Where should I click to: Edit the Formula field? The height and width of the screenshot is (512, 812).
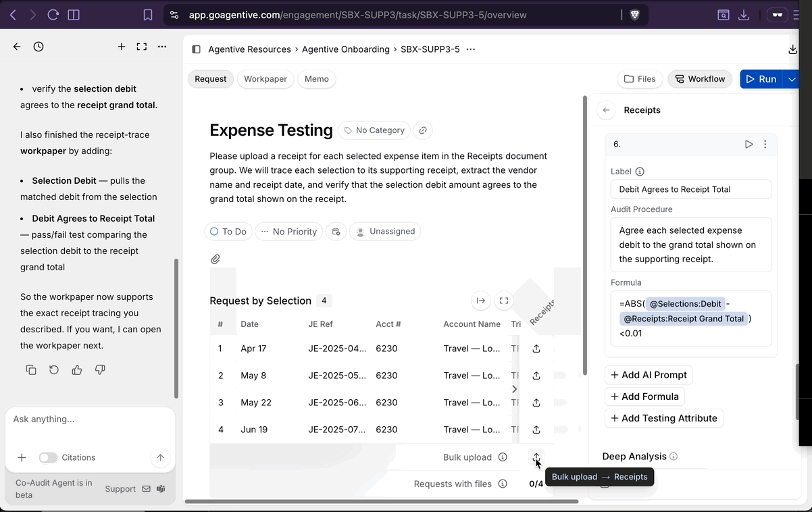[x=691, y=319]
